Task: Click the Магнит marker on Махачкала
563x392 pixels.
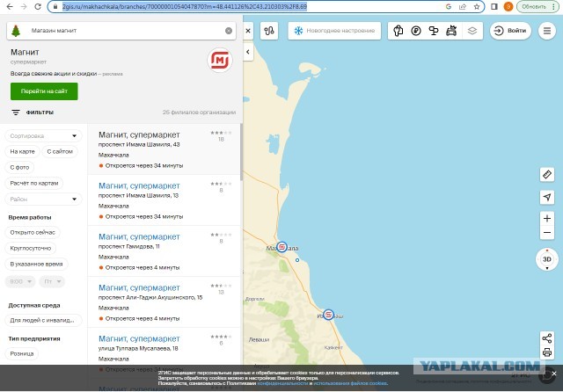Action: (281, 247)
